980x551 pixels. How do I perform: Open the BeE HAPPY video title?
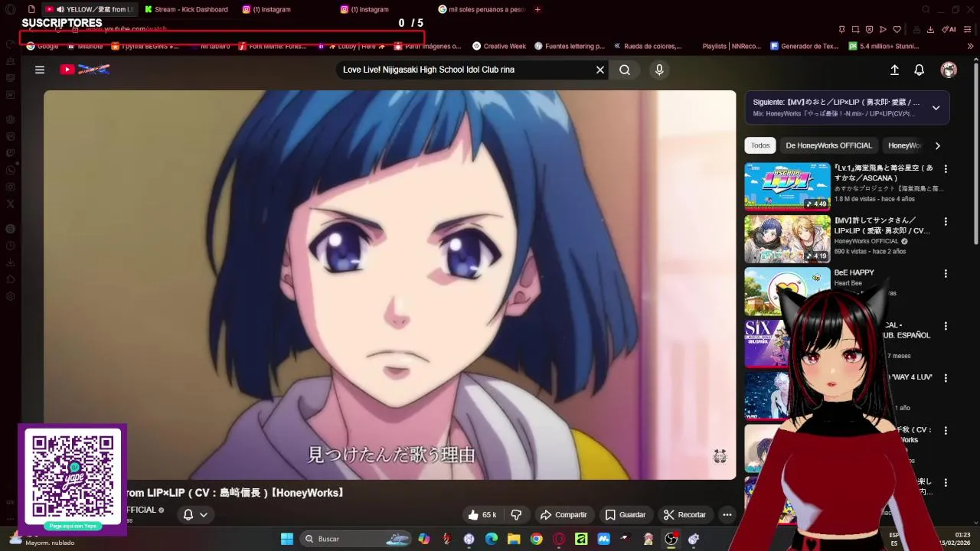[854, 272]
